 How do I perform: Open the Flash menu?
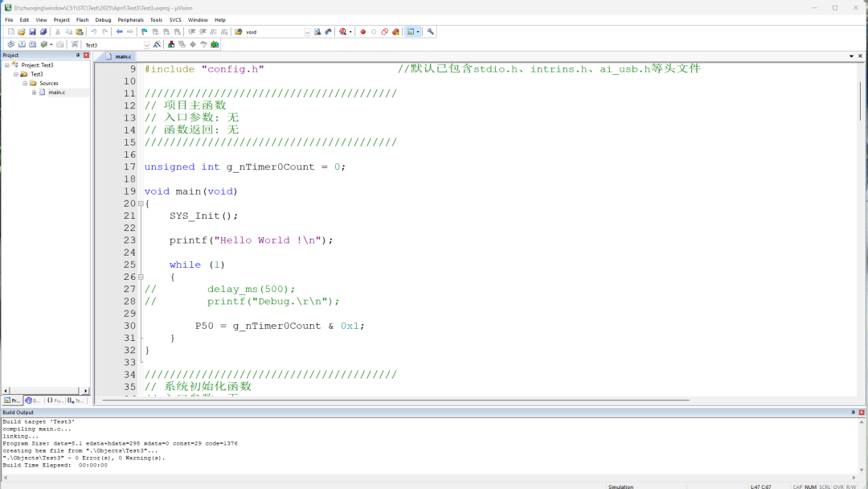pos(83,20)
